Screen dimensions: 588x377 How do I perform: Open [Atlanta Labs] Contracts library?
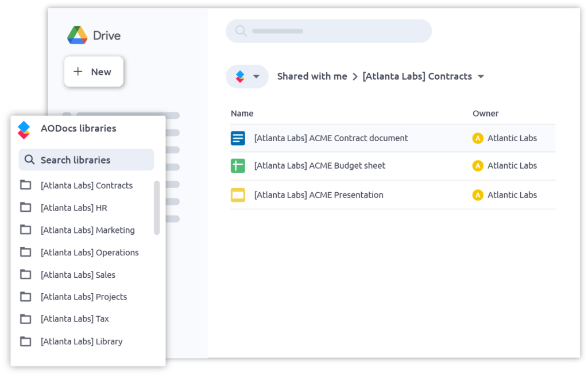pyautogui.click(x=87, y=185)
